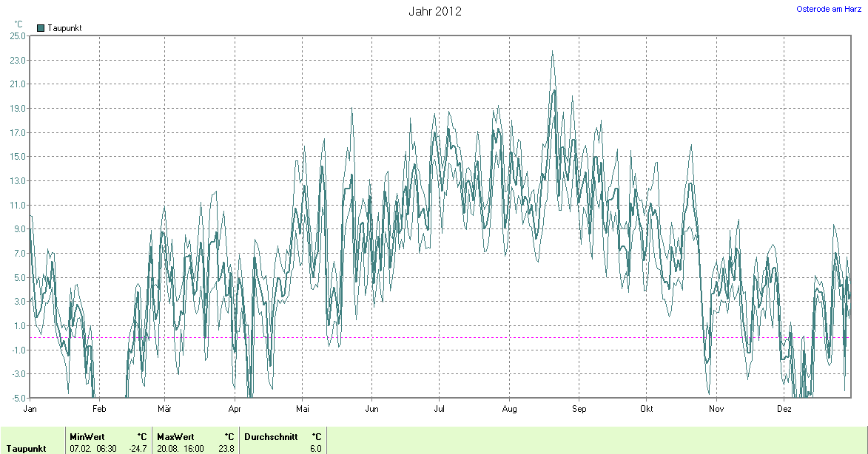Click the Jahr 2012 chart title
868x454 pixels.
(x=435, y=11)
